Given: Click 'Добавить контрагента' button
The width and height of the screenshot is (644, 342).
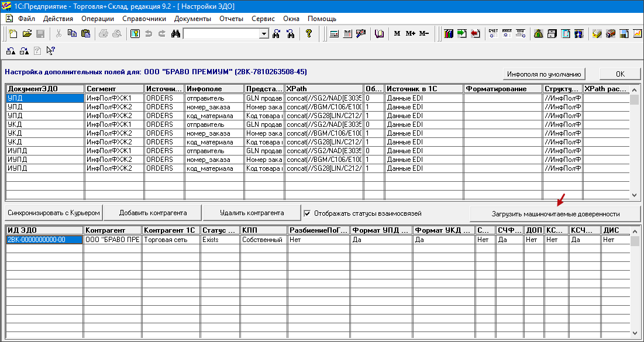Looking at the screenshot, I should 153,213.
